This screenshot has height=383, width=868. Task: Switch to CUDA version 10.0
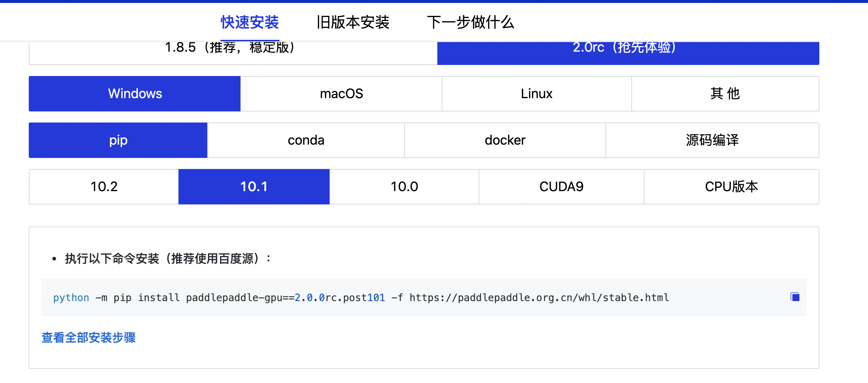(x=404, y=186)
